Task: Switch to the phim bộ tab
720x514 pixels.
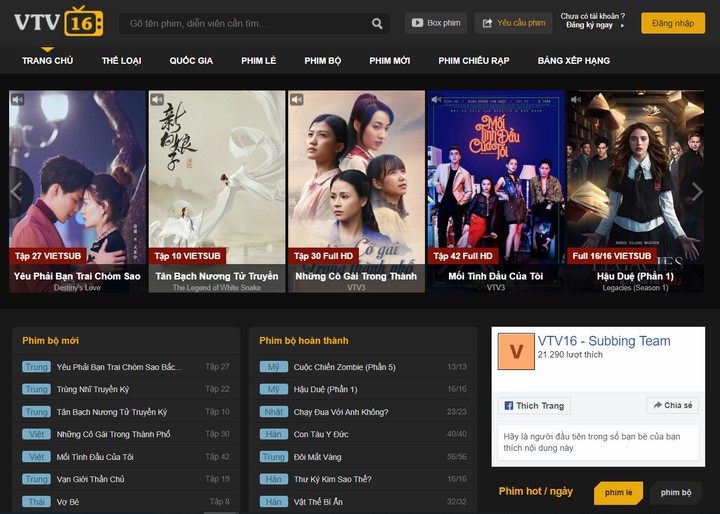Action: click(676, 493)
